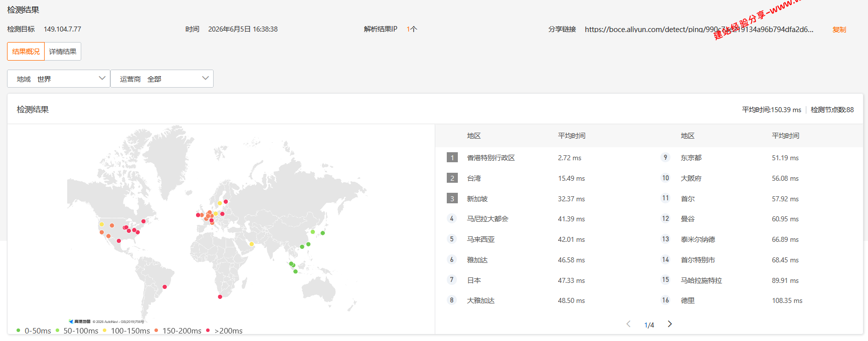
Task: Open the boce.aliyun.com share link
Action: point(699,30)
